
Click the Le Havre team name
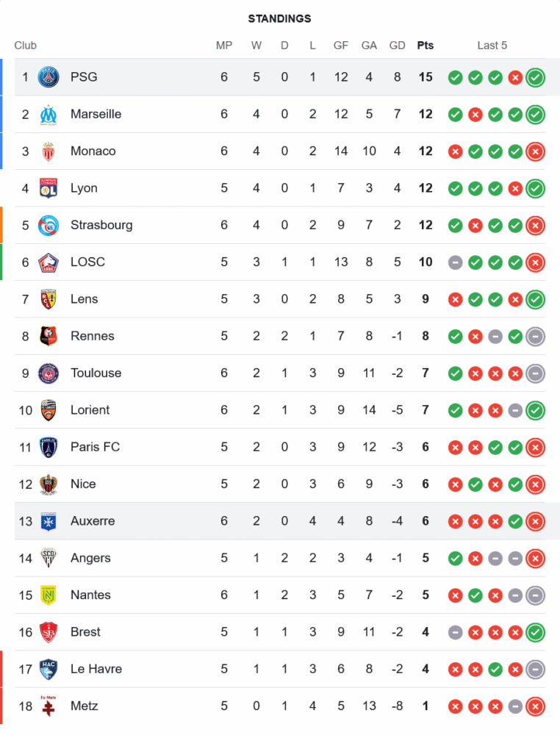(x=96, y=669)
